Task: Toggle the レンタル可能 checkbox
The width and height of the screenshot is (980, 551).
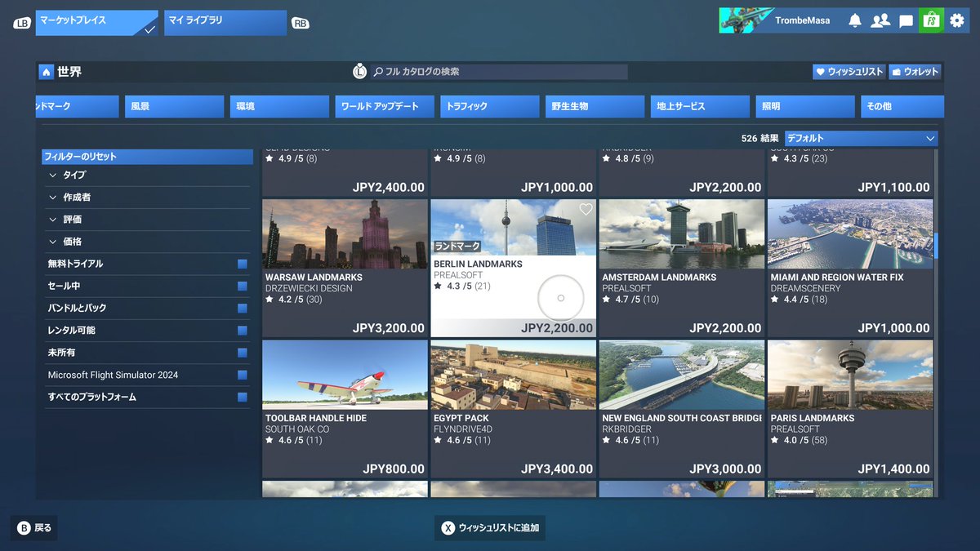Action: 243,331
